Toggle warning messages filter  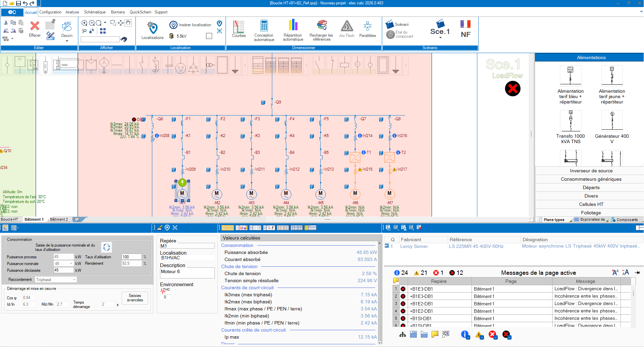[x=479, y=335]
